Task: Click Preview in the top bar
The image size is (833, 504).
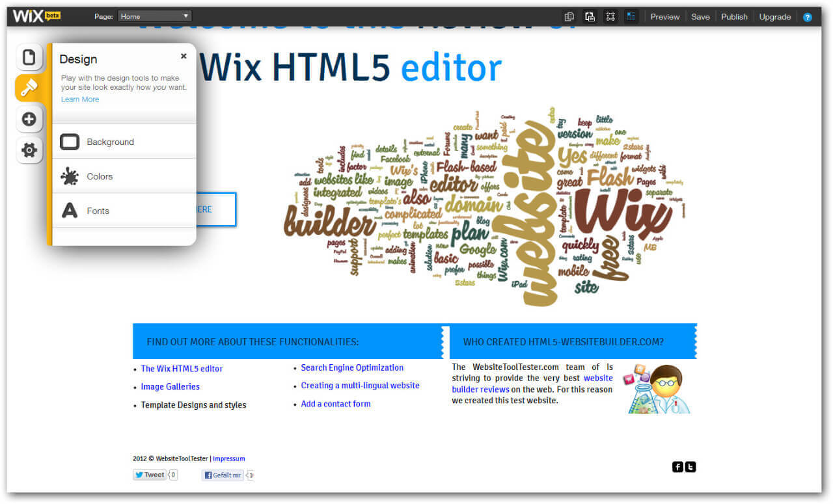Action: [665, 17]
